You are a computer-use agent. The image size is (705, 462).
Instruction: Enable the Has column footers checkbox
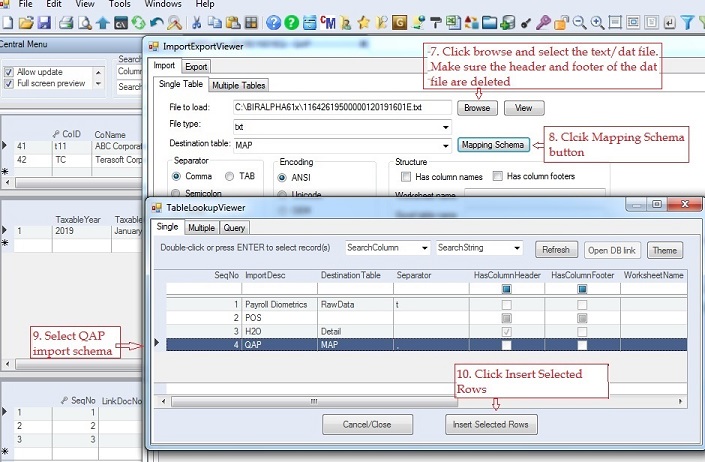coord(497,176)
